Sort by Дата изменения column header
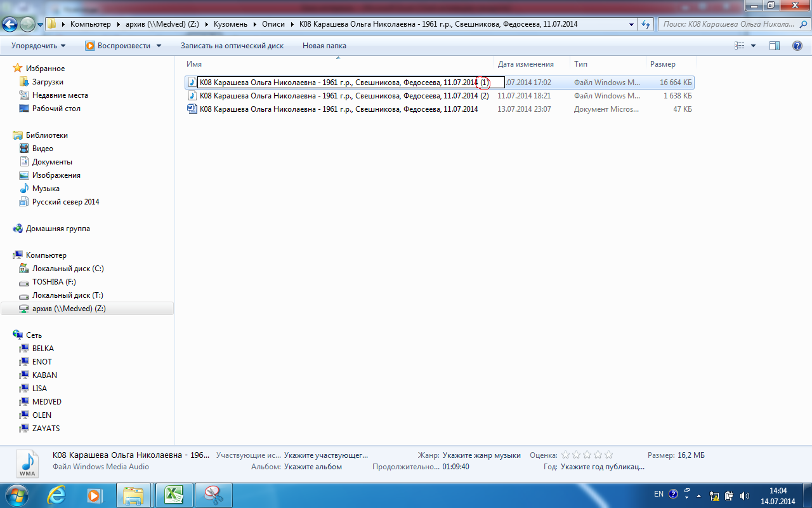Screen dimensions: 812x508 [525, 64]
